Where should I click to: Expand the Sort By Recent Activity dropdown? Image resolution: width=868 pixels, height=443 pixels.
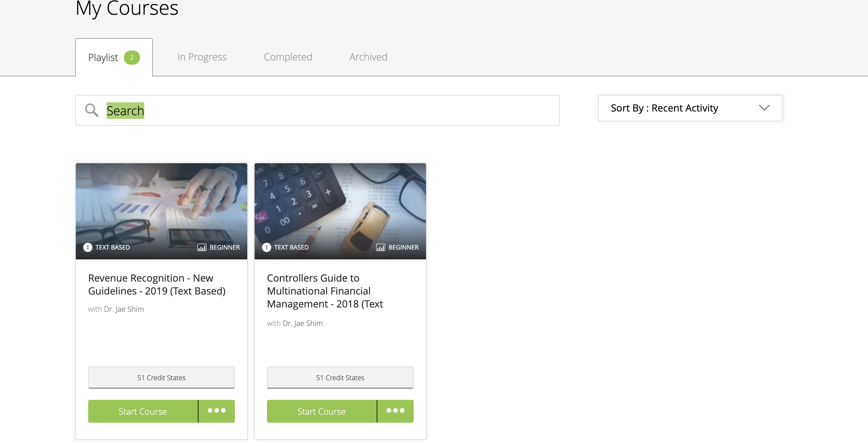coord(690,108)
